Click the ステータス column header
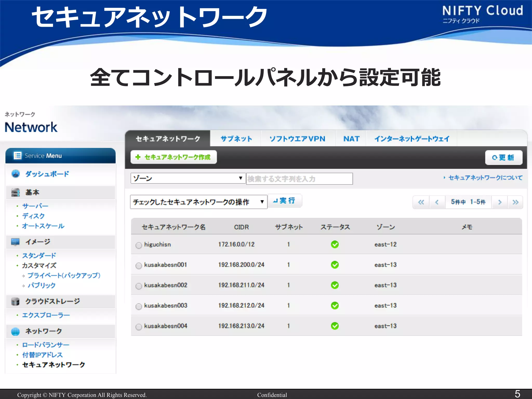The image size is (532, 399). (x=335, y=227)
